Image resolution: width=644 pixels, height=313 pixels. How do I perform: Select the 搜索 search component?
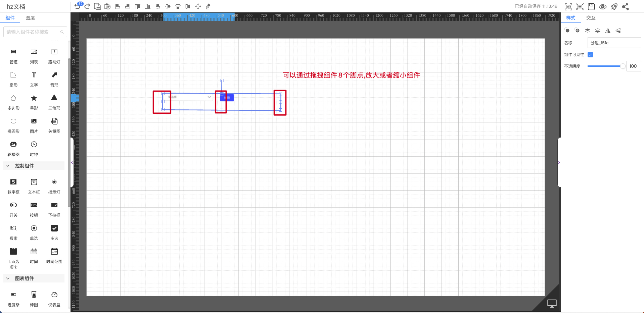[x=13, y=232]
